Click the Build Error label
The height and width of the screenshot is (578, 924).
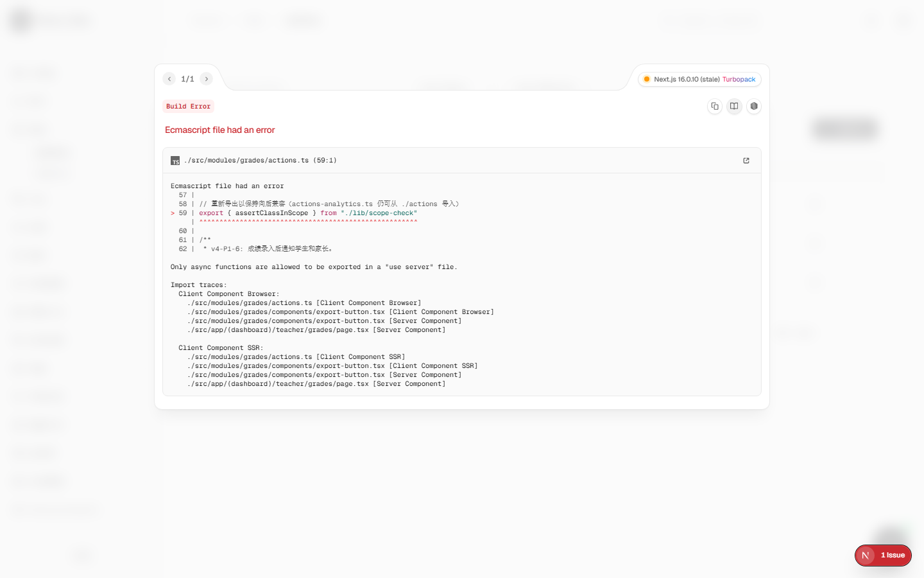[x=188, y=107]
